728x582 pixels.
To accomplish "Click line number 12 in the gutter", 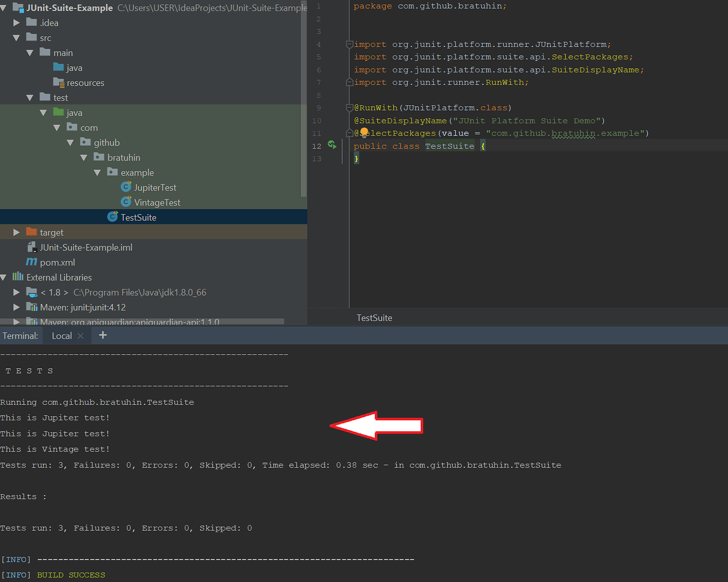I will pos(317,146).
